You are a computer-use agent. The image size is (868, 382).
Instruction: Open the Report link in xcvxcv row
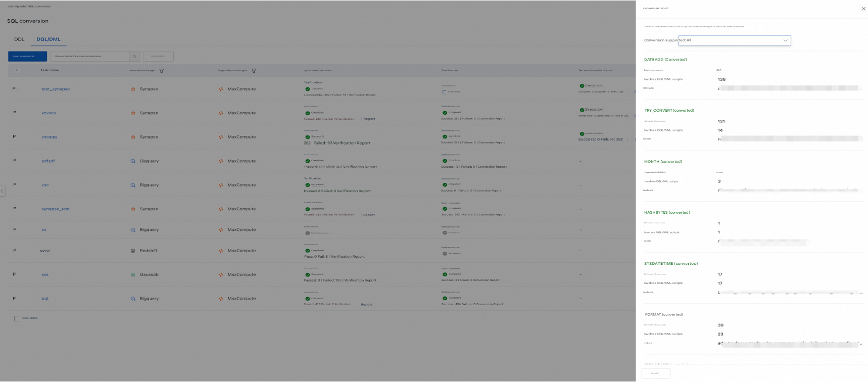click(x=369, y=119)
